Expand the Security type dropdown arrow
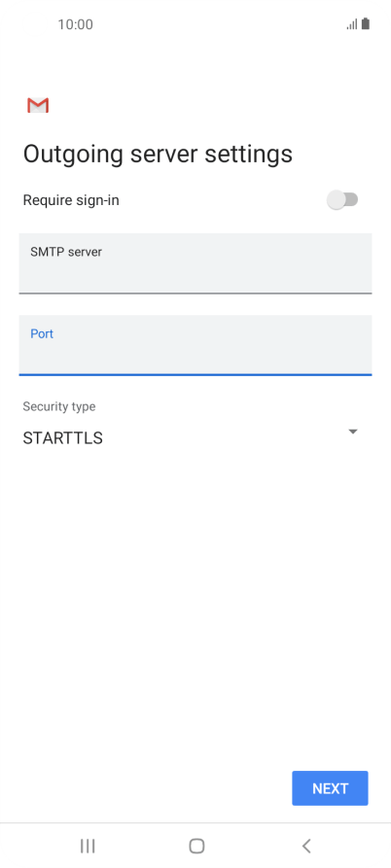 [353, 432]
